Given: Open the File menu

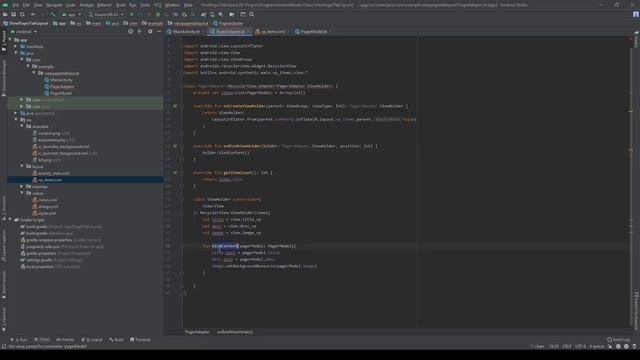Looking at the screenshot, I should (16, 5).
